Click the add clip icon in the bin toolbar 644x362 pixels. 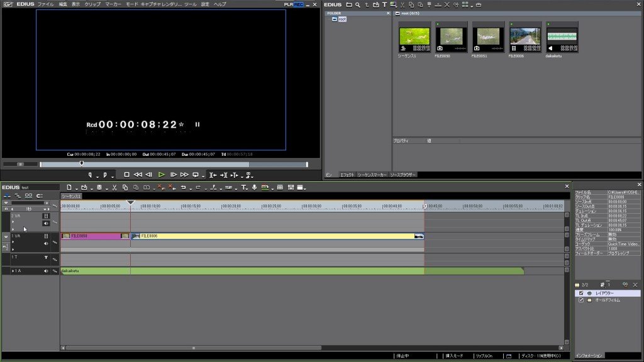coord(375,5)
